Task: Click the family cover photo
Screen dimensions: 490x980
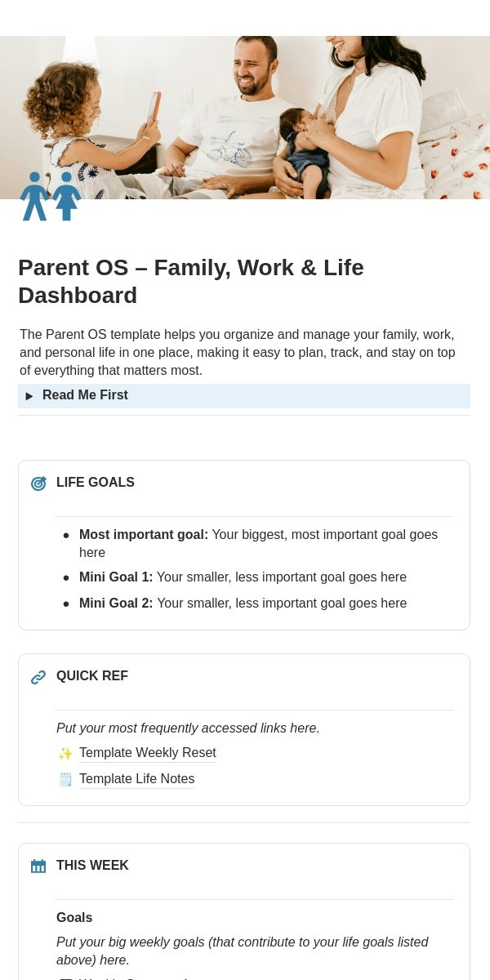Action: click(x=245, y=118)
